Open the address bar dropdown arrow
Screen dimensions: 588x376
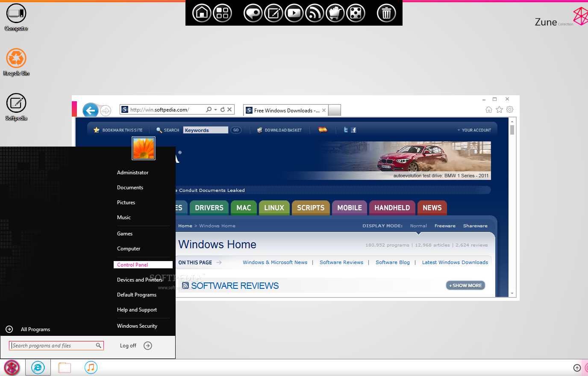215,109
